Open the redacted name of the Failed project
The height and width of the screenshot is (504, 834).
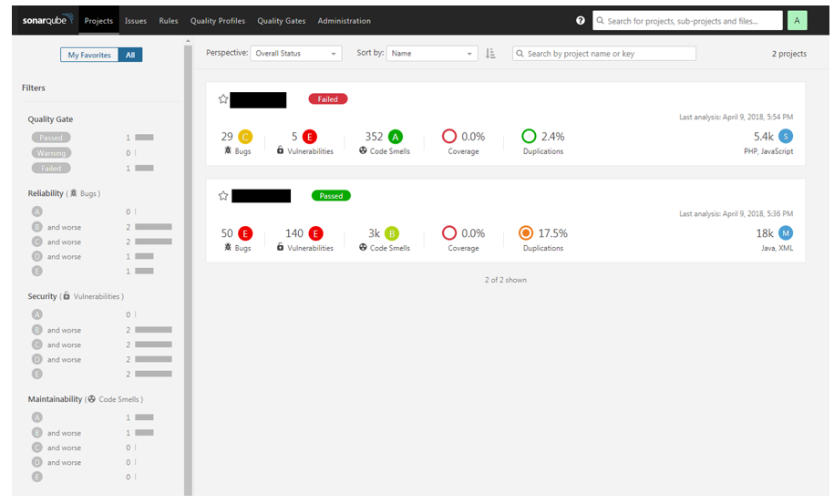point(258,100)
